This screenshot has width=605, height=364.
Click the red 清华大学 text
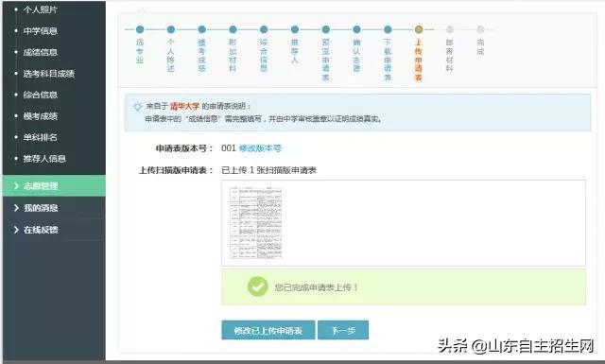185,106
